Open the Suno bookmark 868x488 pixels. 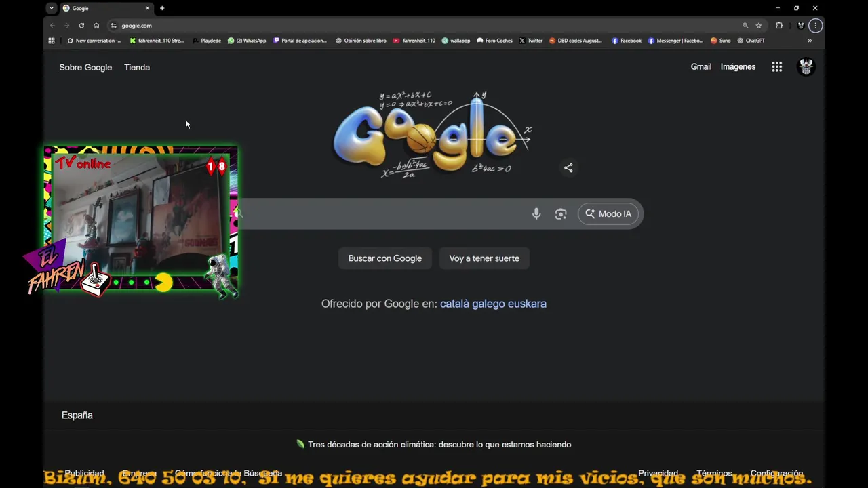[x=720, y=41]
